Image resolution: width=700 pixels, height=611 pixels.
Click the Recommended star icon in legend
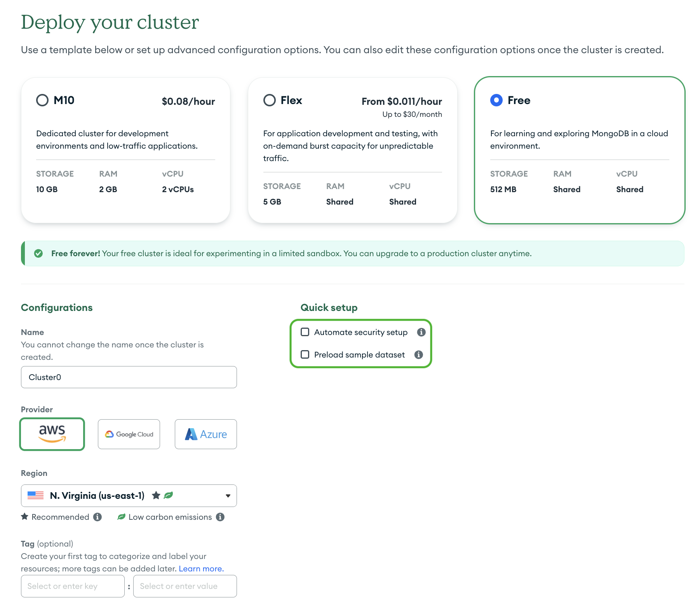[x=24, y=517]
